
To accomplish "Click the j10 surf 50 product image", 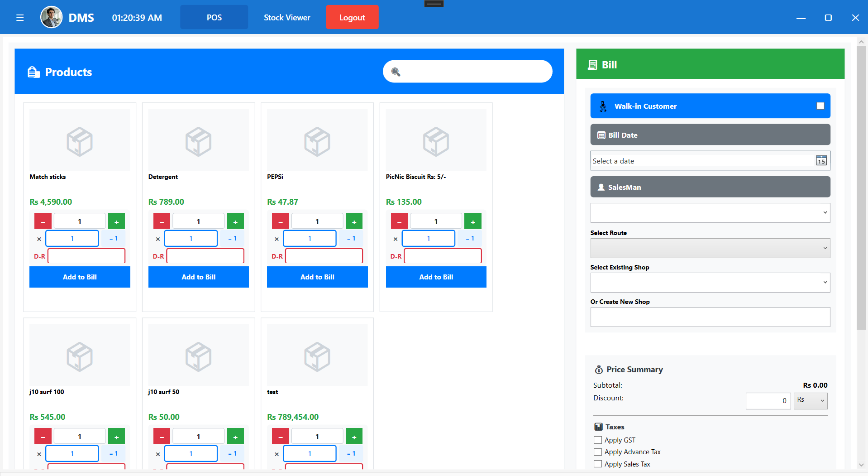I will click(x=199, y=355).
